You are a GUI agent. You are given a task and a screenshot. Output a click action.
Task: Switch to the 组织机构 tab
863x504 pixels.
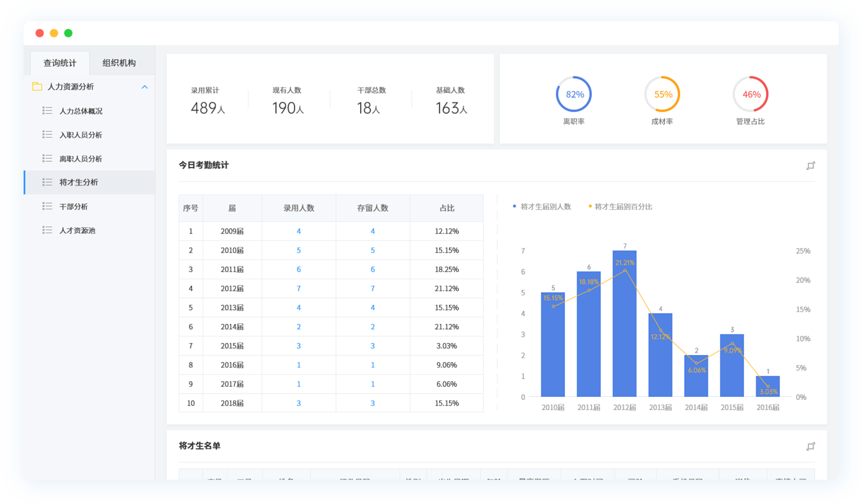click(119, 63)
